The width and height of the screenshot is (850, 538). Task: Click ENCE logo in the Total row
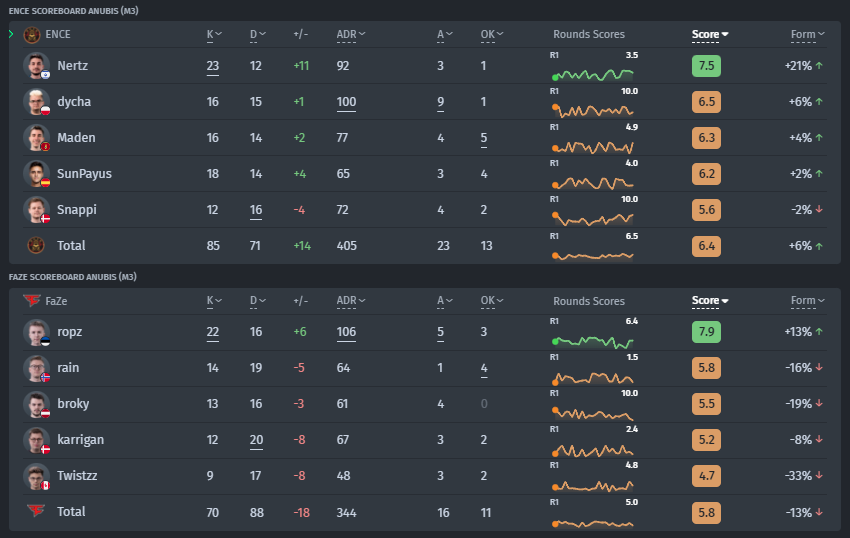click(x=36, y=246)
